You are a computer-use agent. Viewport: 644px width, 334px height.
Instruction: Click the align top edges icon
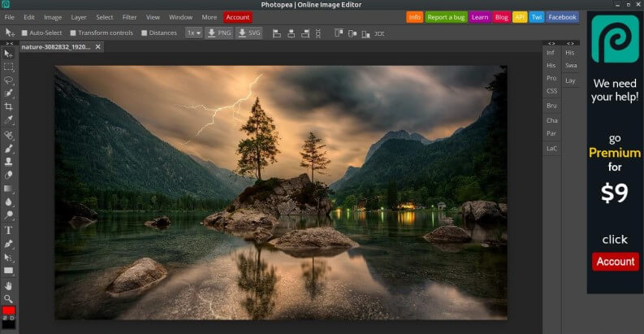339,33
